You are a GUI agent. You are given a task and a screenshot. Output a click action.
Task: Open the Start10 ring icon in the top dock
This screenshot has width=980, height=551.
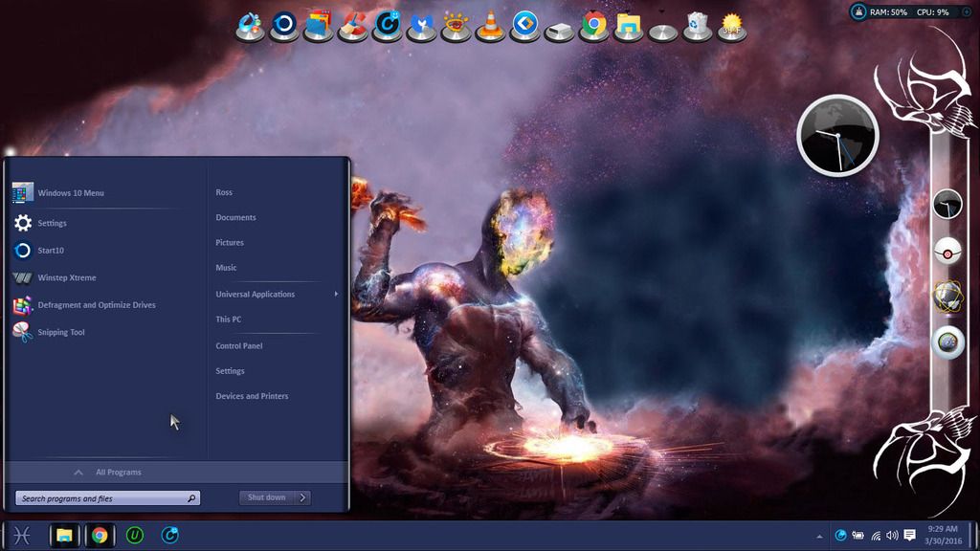pyautogui.click(x=283, y=25)
